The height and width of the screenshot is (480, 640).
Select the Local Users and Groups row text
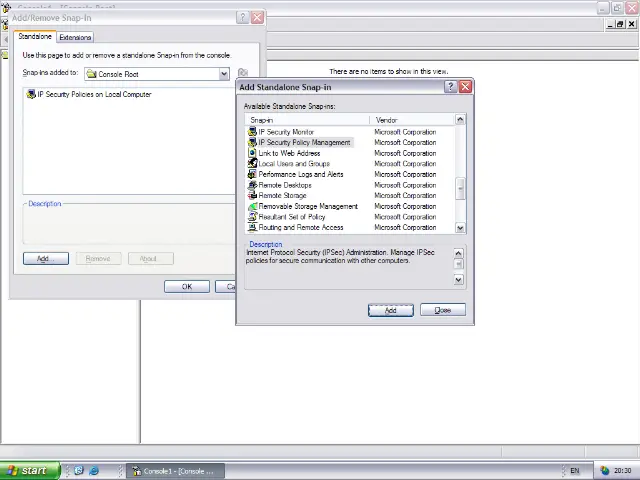coord(294,164)
